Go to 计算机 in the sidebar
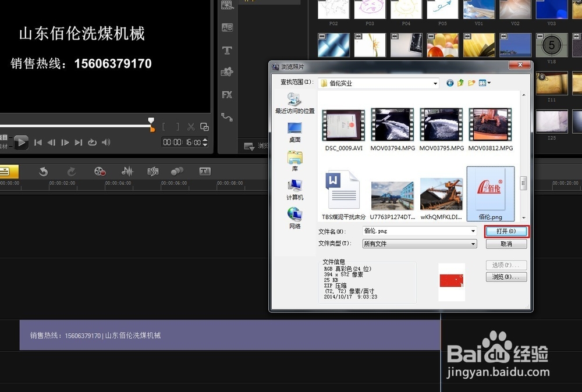Screen dimensions: 582x392 [x=294, y=190]
